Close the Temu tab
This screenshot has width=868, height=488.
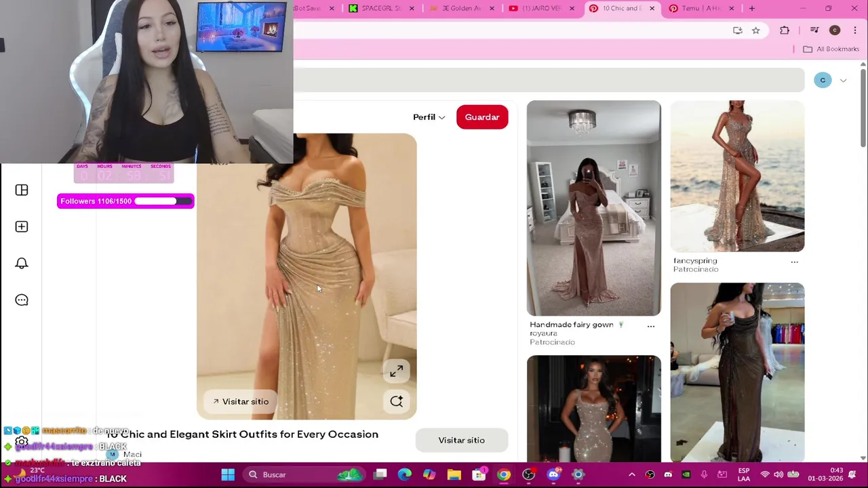pyautogui.click(x=731, y=8)
